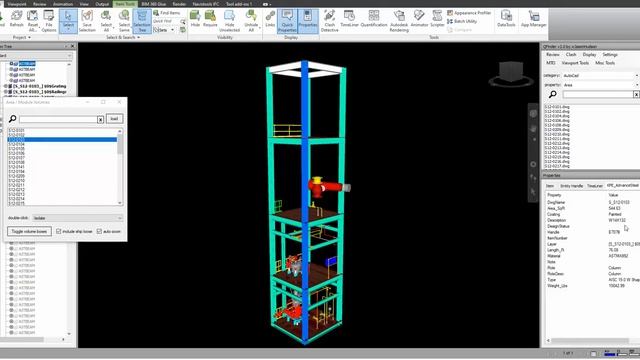Expand the 606Grating tree node
This screenshot has width=640, height=360.
pyautogui.click(x=6, y=87)
